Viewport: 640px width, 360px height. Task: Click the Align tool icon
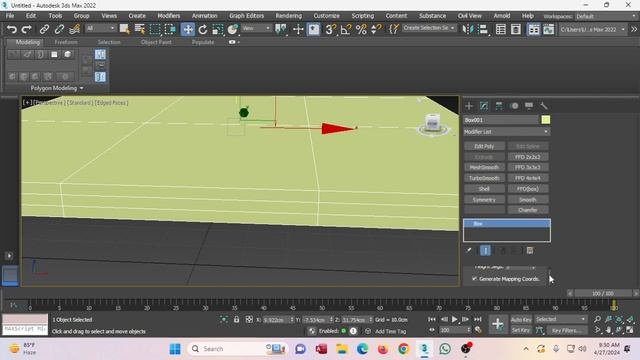[x=483, y=29]
